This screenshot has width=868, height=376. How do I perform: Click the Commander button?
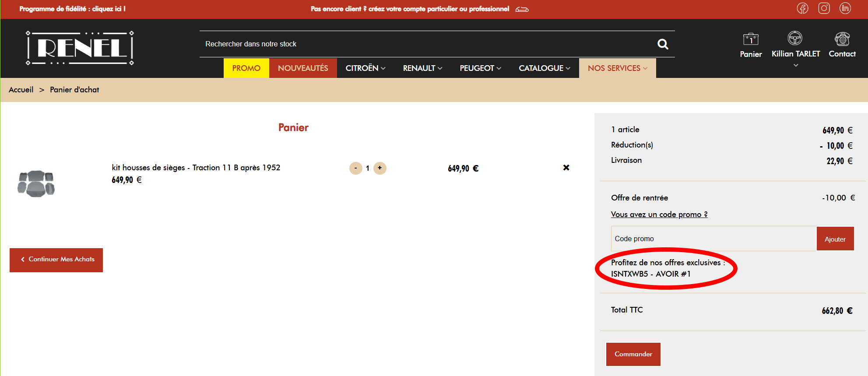pos(633,354)
